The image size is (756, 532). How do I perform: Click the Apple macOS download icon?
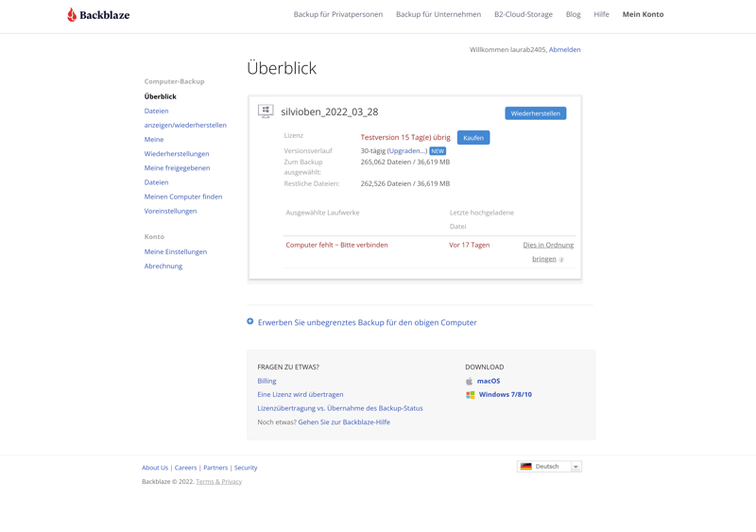pyautogui.click(x=470, y=381)
